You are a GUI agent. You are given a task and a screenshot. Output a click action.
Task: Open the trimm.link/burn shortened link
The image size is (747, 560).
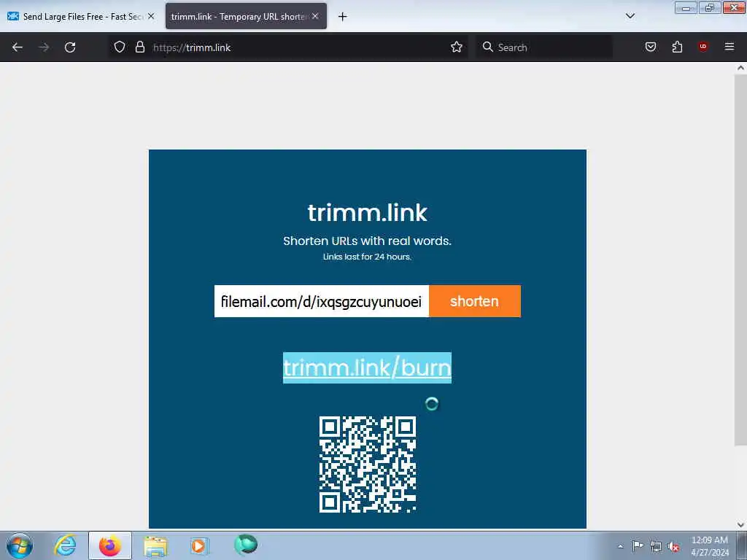368,367
